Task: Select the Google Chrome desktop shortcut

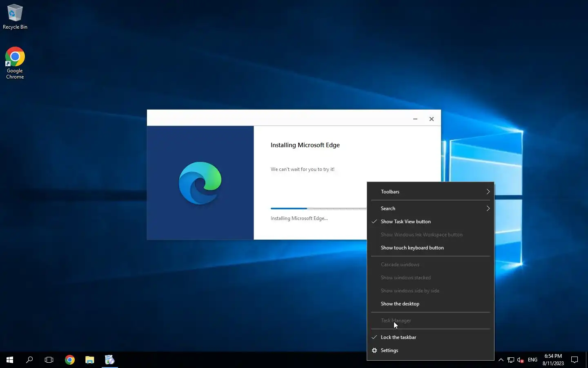Action: tap(15, 63)
